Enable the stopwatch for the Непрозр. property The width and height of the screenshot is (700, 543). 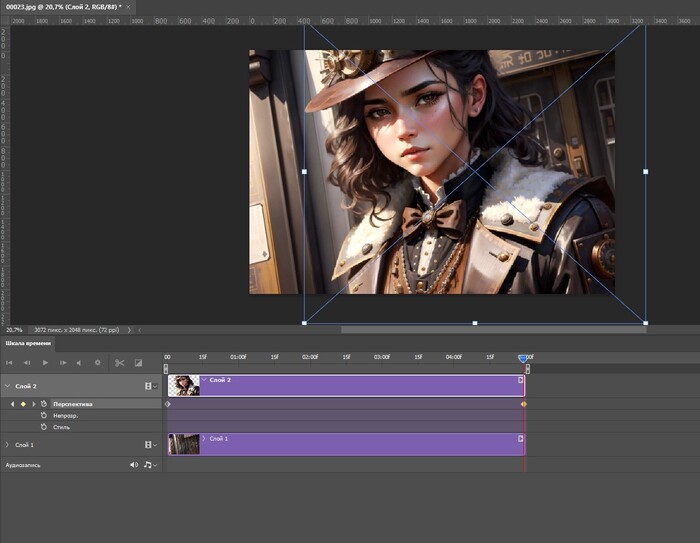[x=44, y=415]
